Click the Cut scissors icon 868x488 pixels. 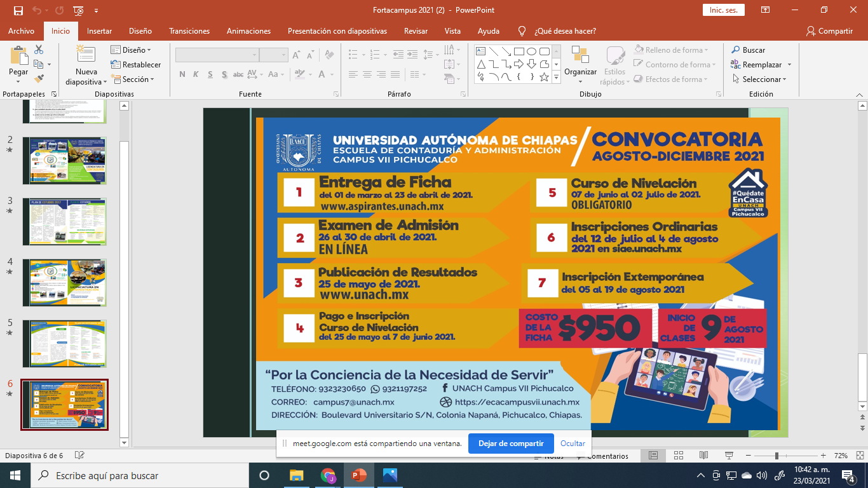point(39,50)
